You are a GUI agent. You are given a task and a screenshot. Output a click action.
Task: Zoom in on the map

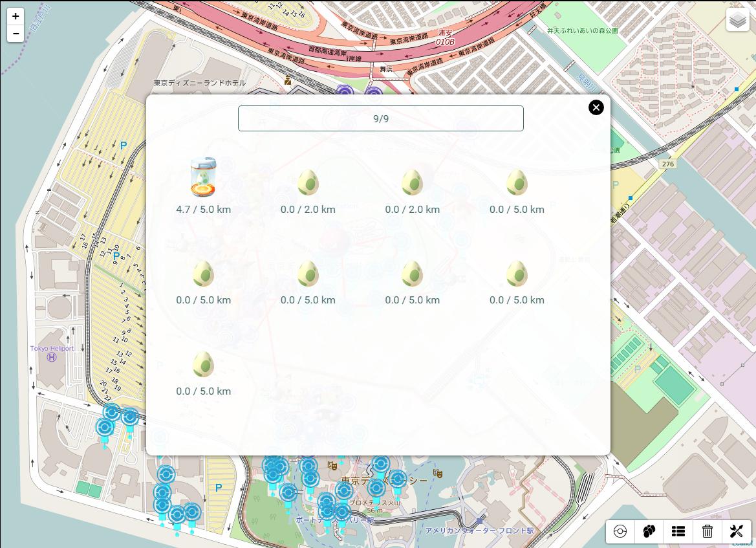coord(16,16)
